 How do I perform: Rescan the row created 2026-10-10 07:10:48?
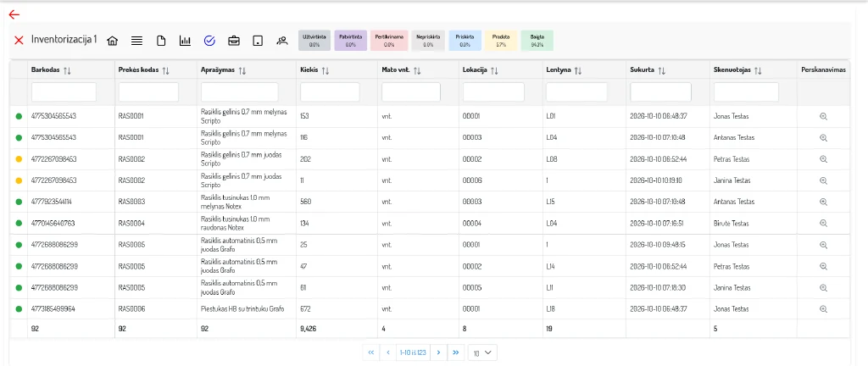tap(823, 137)
